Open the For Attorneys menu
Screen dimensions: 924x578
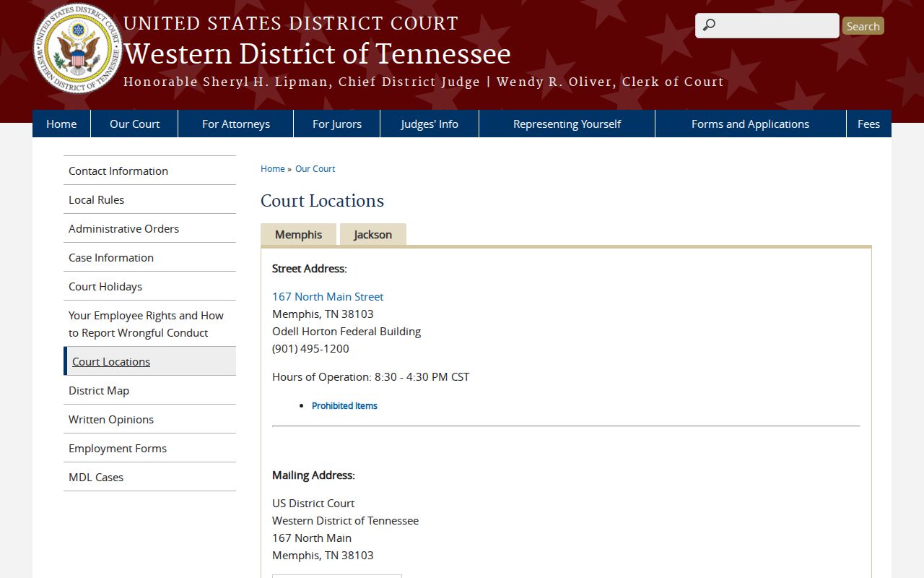(236, 124)
